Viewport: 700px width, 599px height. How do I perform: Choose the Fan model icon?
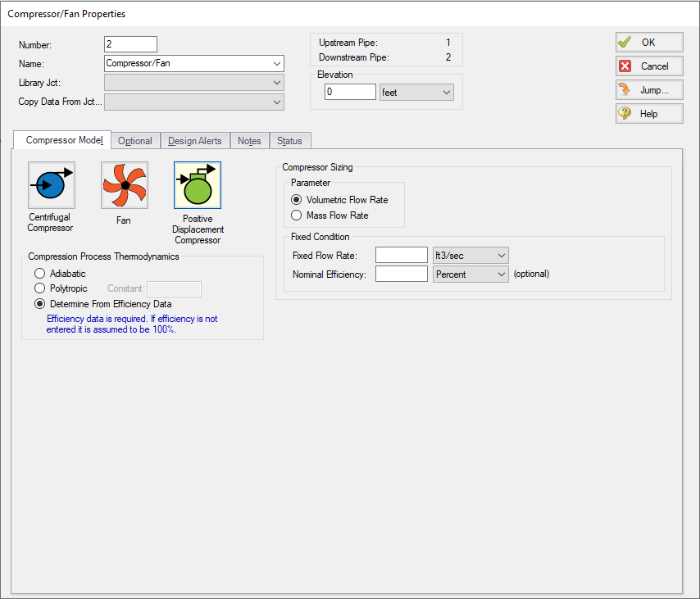point(125,185)
